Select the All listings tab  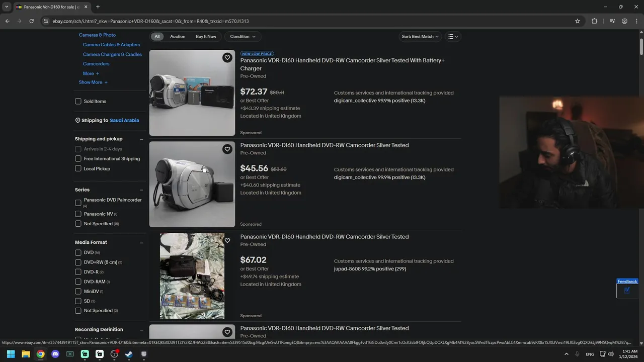click(x=157, y=36)
